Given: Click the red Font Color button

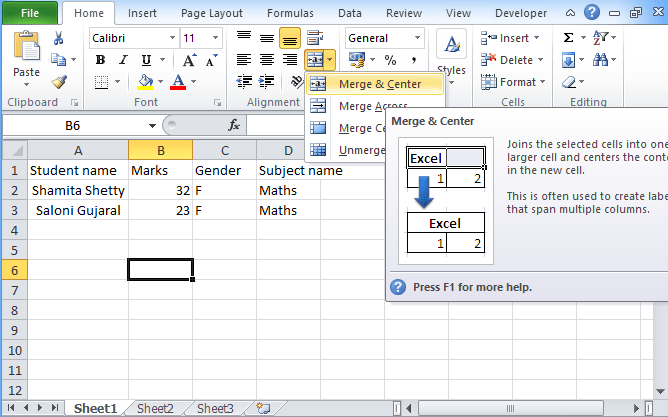Looking at the screenshot, I should pyautogui.click(x=178, y=82).
